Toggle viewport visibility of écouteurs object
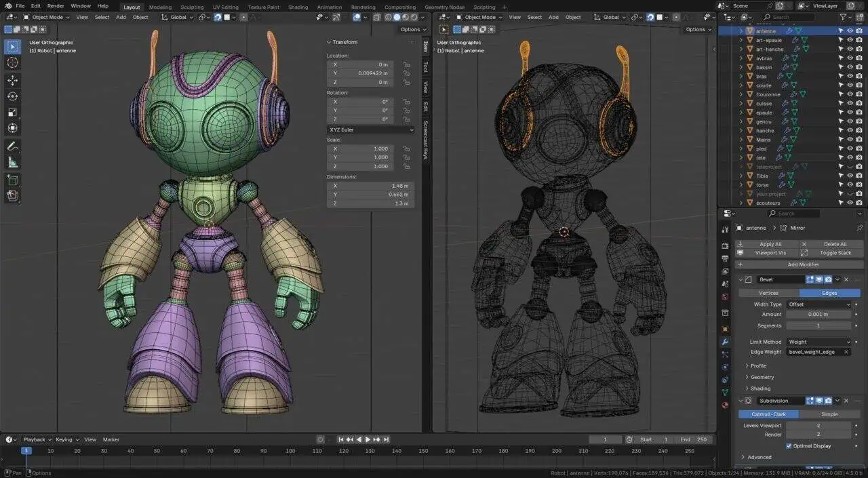This screenshot has width=868, height=478. [x=850, y=203]
